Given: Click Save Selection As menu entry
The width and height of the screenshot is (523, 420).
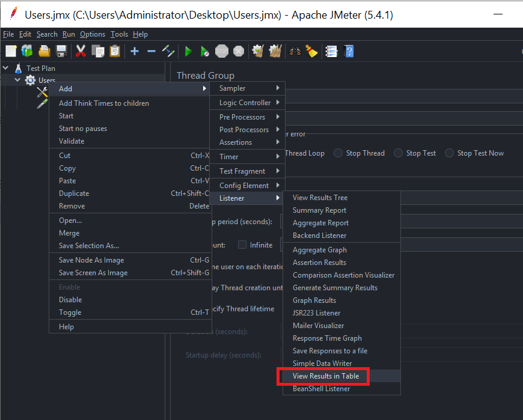Looking at the screenshot, I should pos(130,246).
